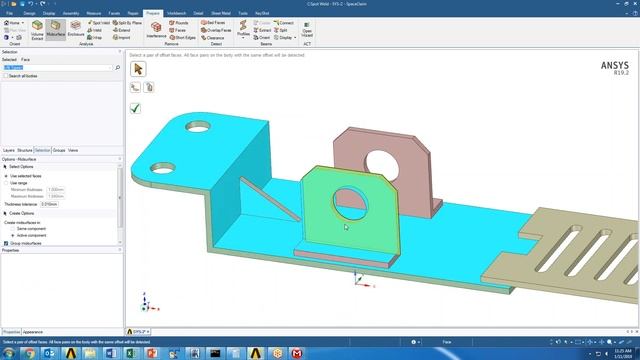This screenshot has height=360, width=640.
Task: Select the Weld tool in Analysis
Action: 95,30
